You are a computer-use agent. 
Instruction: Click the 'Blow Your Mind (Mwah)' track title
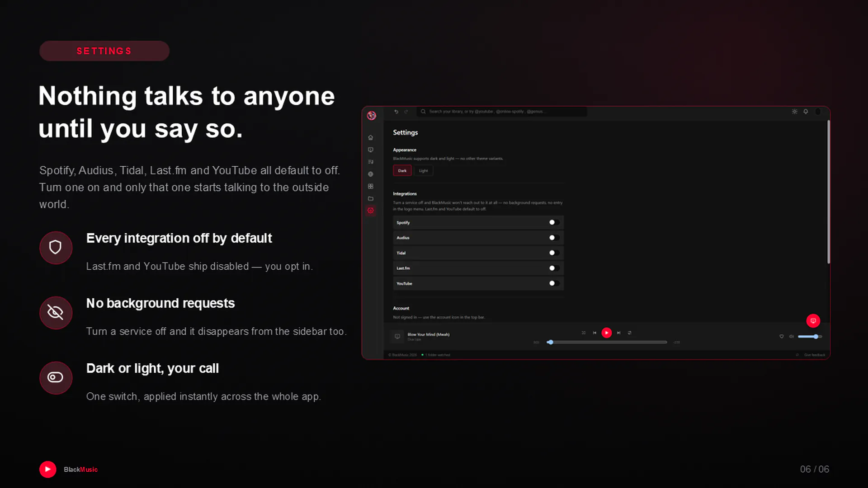[429, 335]
